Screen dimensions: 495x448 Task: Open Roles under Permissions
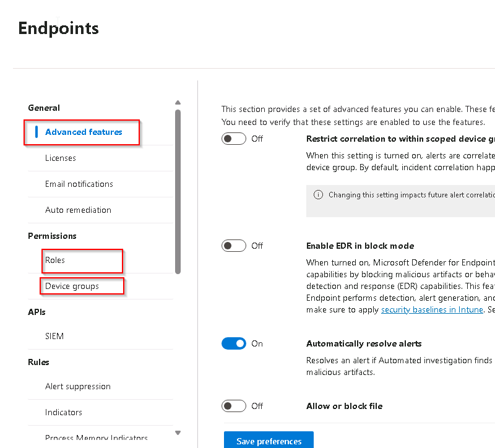click(55, 260)
